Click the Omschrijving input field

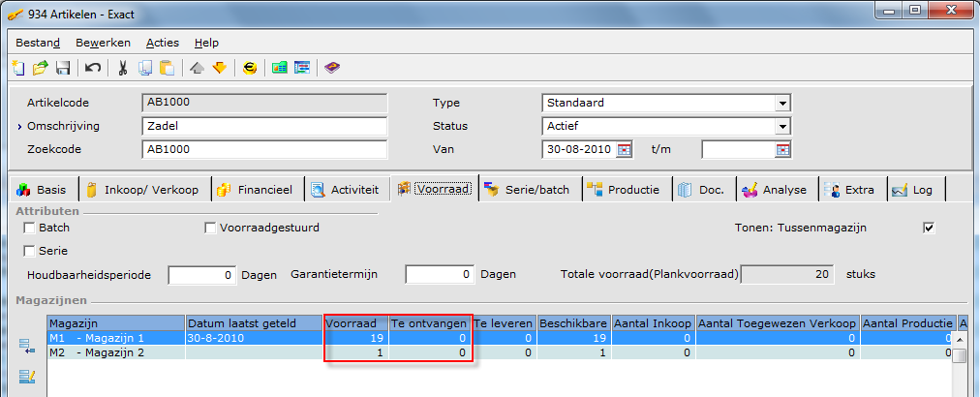click(263, 126)
